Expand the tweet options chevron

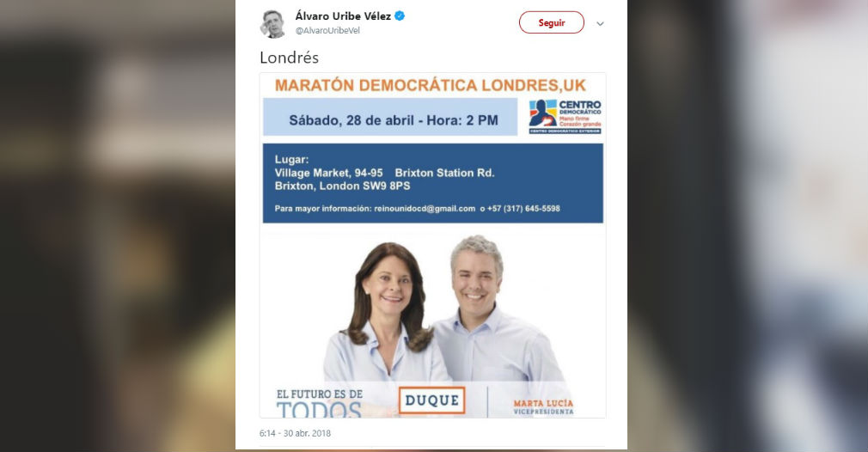point(600,24)
